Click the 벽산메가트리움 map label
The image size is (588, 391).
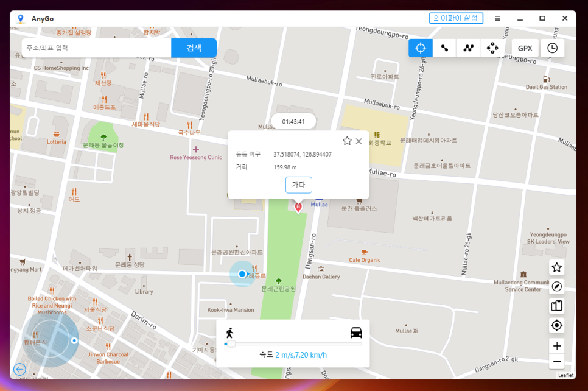(x=432, y=219)
